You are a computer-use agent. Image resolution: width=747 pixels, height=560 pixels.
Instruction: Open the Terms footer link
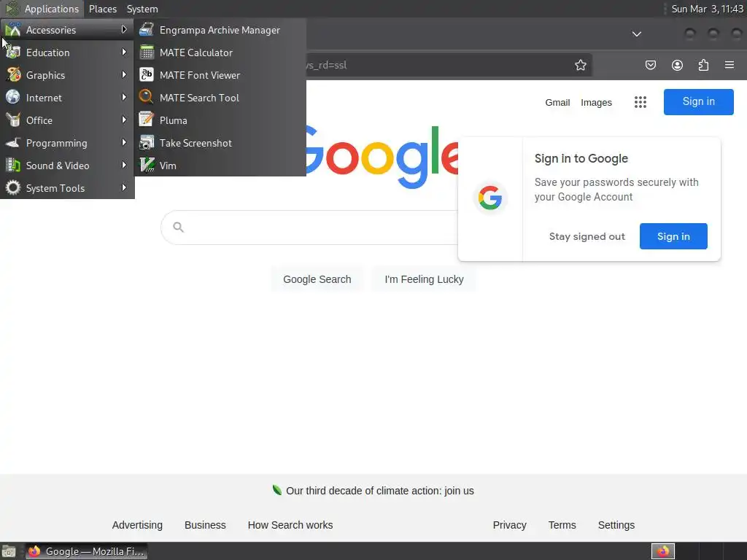point(562,525)
